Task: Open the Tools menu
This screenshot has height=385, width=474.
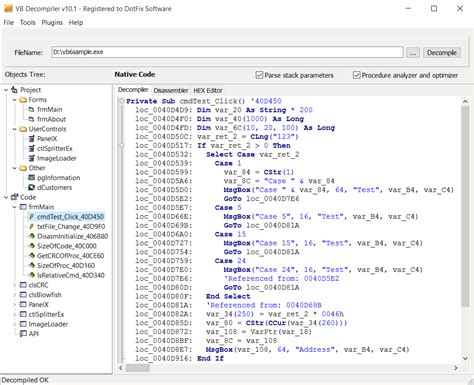Action: click(28, 23)
